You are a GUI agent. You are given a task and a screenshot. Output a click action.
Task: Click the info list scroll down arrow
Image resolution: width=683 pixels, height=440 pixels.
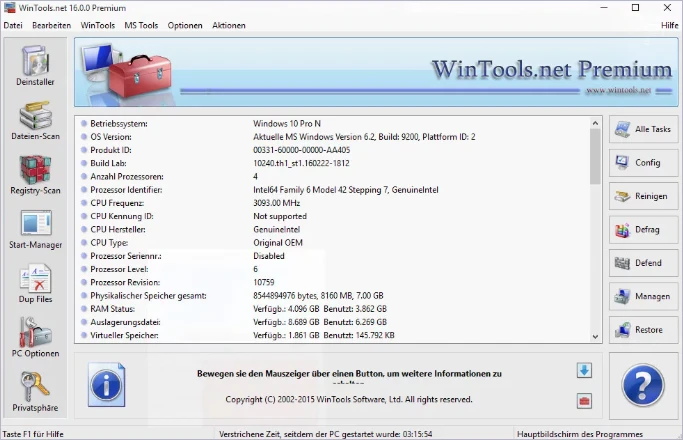click(x=595, y=336)
